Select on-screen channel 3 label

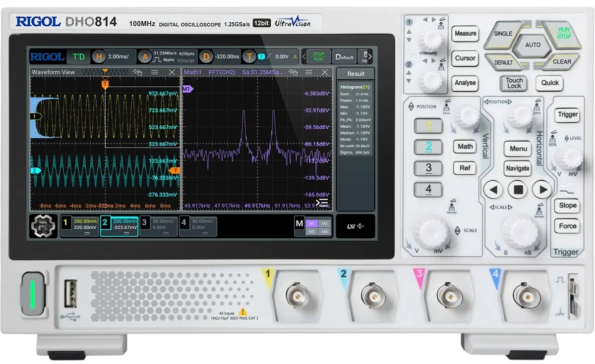click(x=158, y=226)
